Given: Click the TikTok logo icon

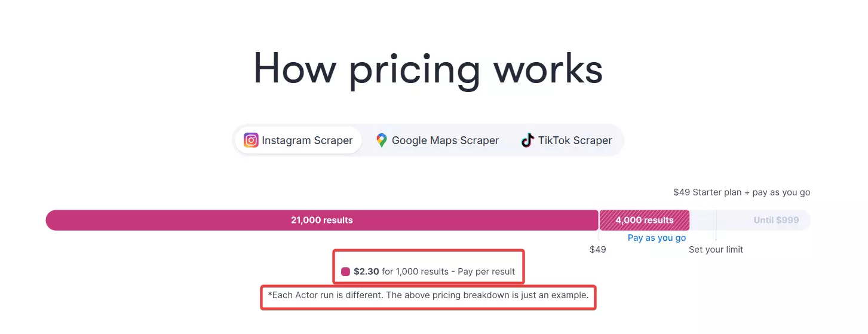Looking at the screenshot, I should click(527, 140).
